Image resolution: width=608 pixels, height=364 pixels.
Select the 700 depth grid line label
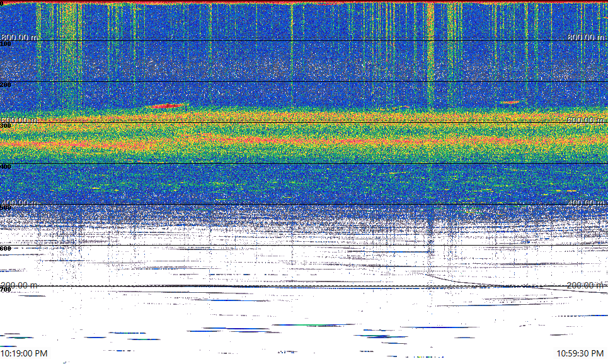pos(6,290)
